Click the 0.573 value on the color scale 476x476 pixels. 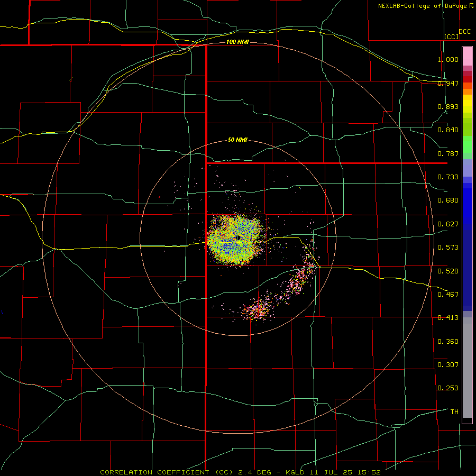(448, 248)
